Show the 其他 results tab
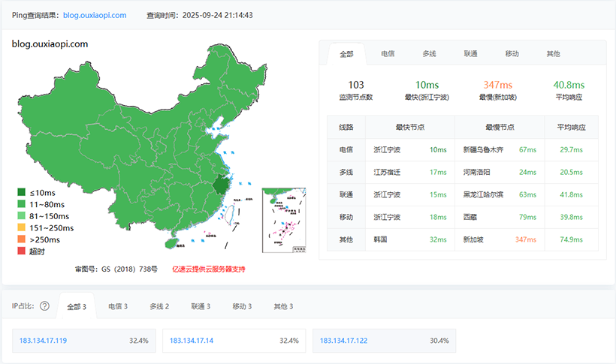 (x=553, y=54)
